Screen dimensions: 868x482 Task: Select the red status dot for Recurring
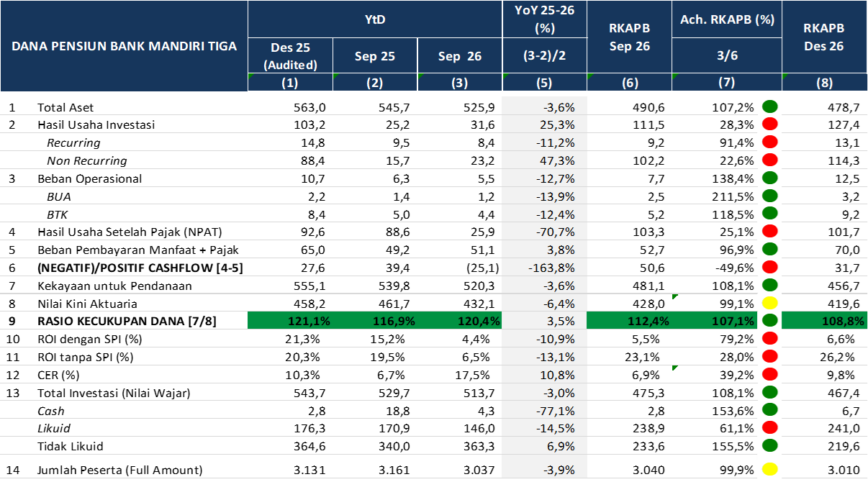769,142
